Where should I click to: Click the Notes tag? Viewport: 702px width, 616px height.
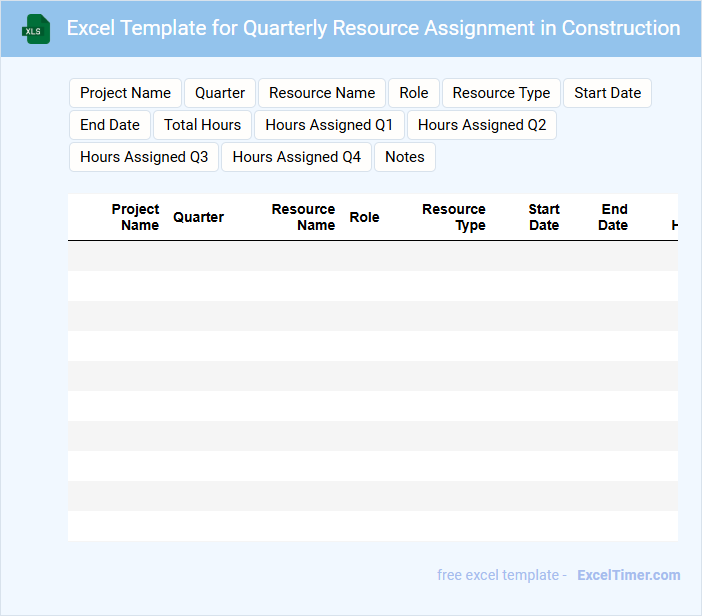coord(405,157)
